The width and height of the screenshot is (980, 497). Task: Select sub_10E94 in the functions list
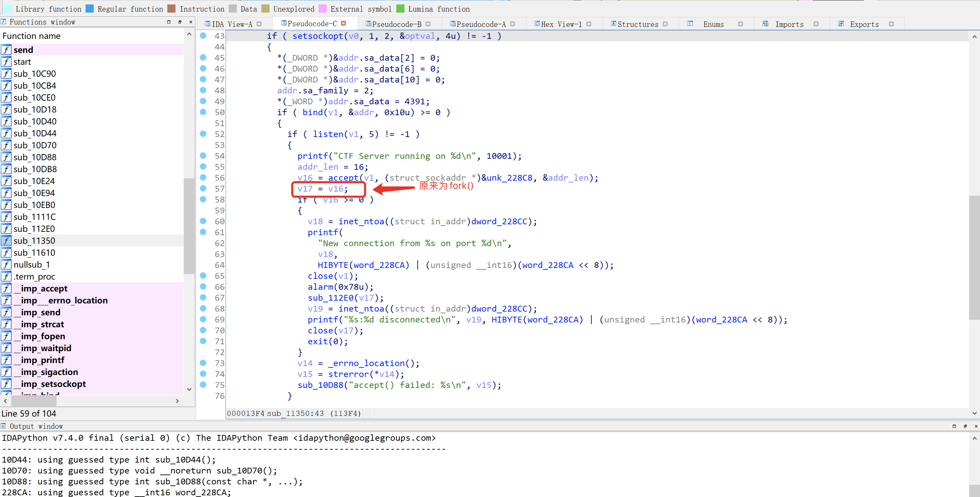pos(92,193)
